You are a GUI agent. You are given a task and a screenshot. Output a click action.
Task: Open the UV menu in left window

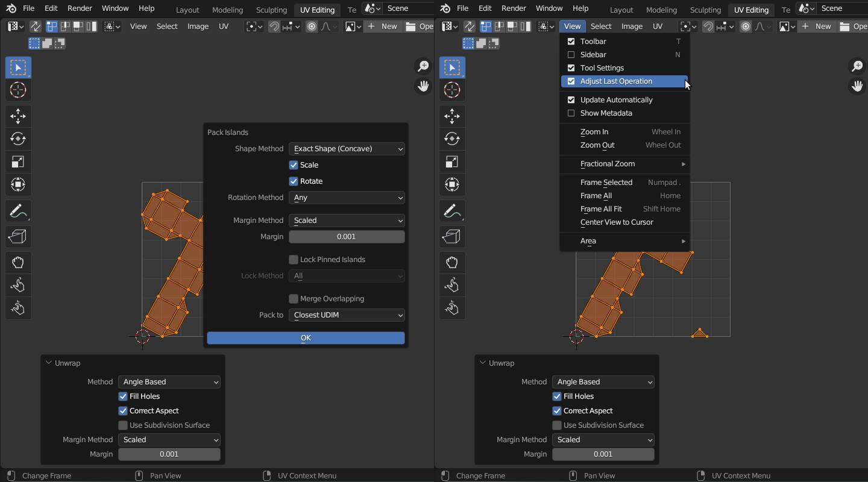coord(224,27)
